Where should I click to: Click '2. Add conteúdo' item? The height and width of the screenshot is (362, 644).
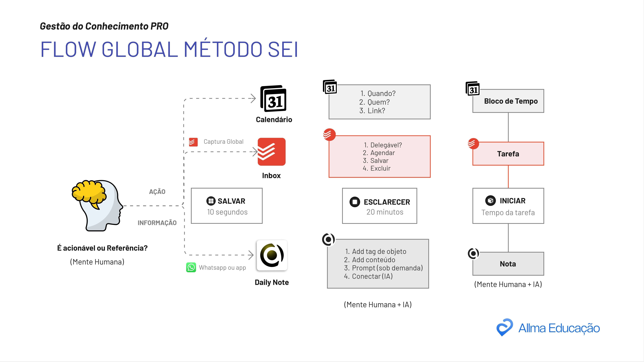point(370,260)
